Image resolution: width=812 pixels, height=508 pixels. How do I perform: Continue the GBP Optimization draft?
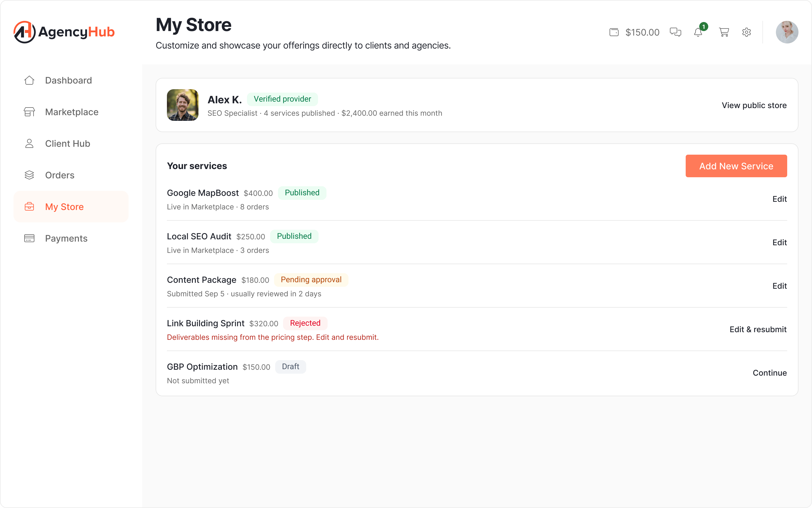click(770, 373)
